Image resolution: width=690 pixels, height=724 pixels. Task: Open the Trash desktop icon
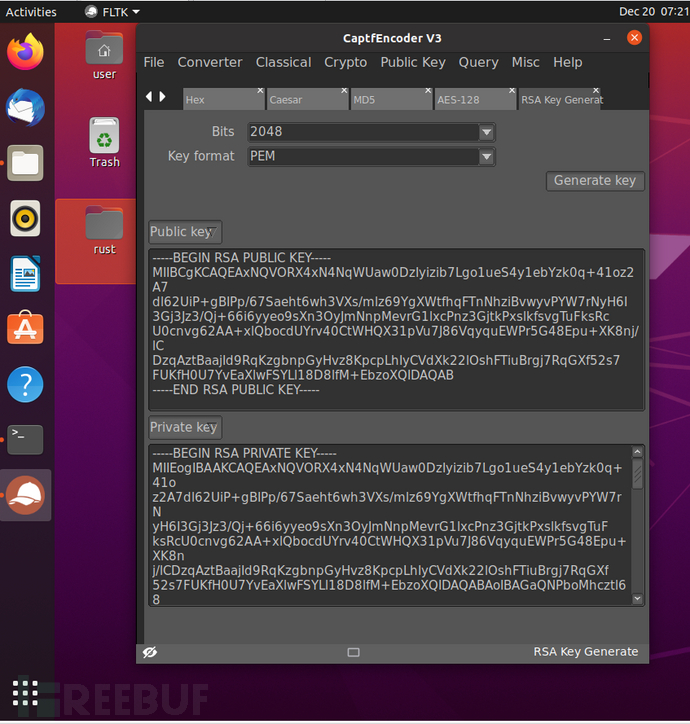pyautogui.click(x=104, y=142)
